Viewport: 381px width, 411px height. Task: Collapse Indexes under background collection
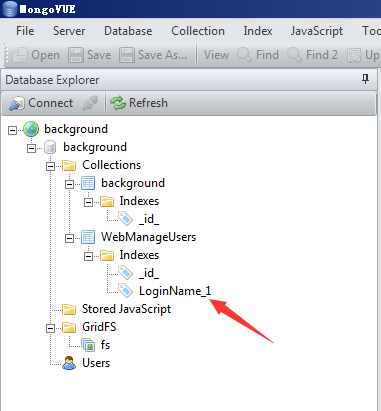pyautogui.click(x=88, y=202)
